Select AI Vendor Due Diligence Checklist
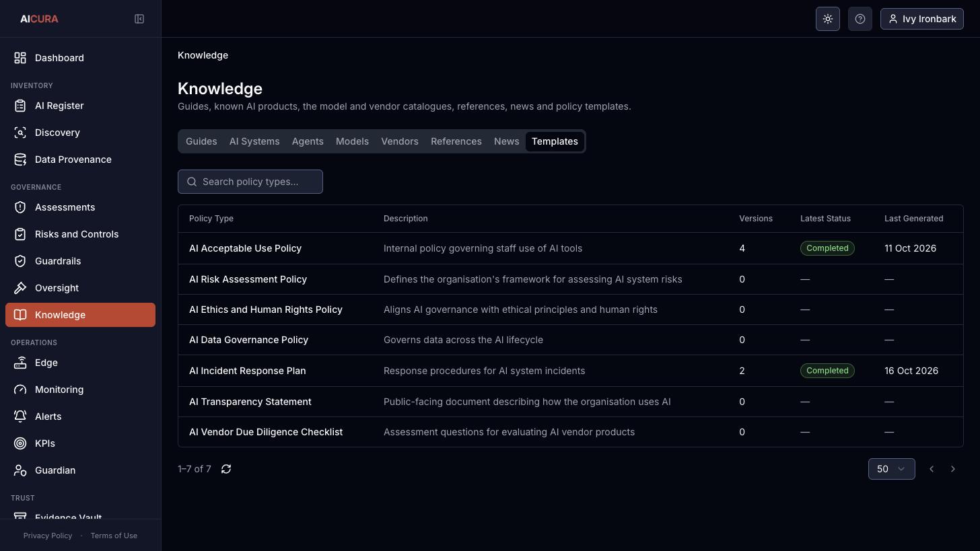 (x=266, y=432)
